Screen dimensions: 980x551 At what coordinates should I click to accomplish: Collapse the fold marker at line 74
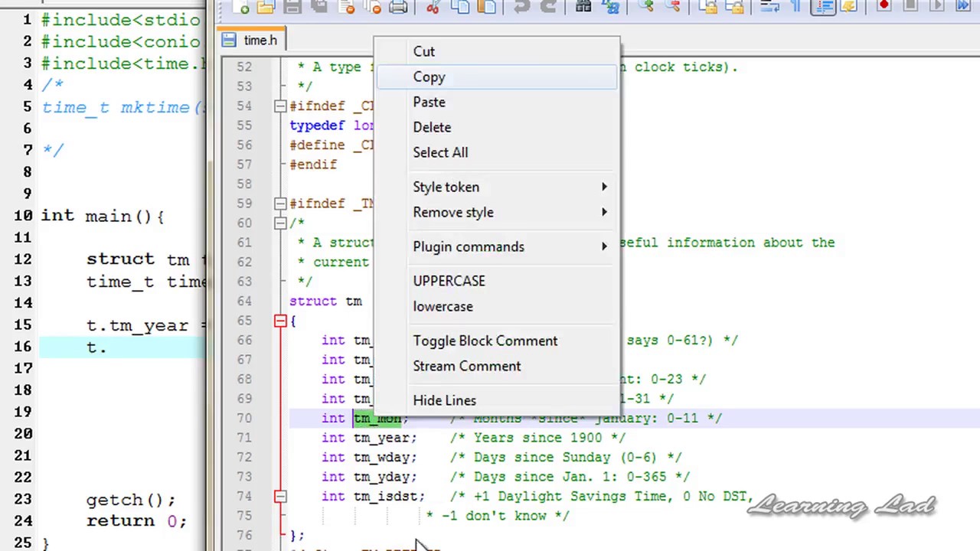tap(280, 496)
